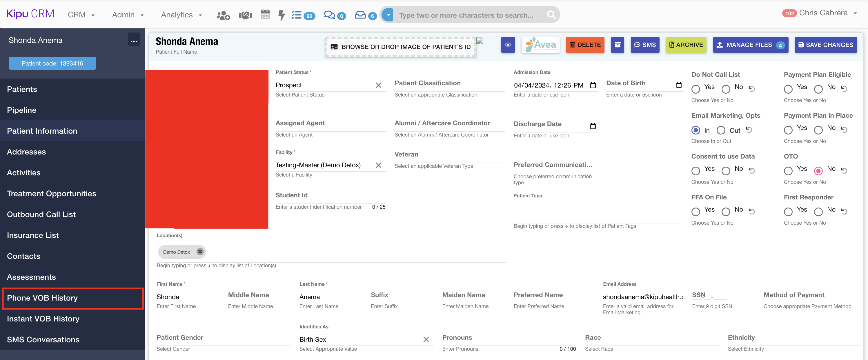
Task: Click the handshake icon in top bar
Action: tap(245, 15)
